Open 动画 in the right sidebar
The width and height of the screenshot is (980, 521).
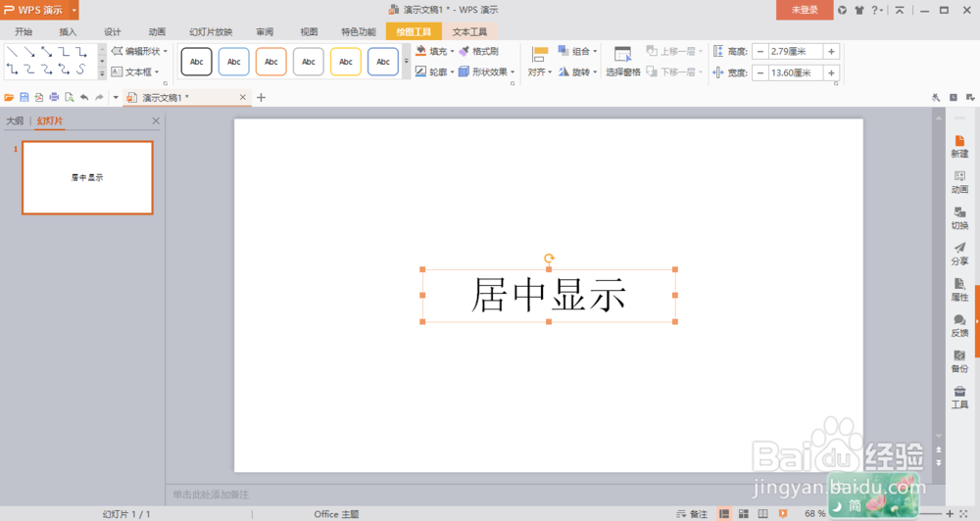960,182
